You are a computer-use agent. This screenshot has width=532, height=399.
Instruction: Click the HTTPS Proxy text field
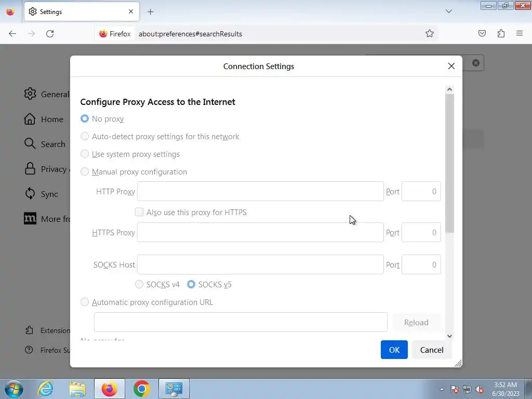pos(260,232)
